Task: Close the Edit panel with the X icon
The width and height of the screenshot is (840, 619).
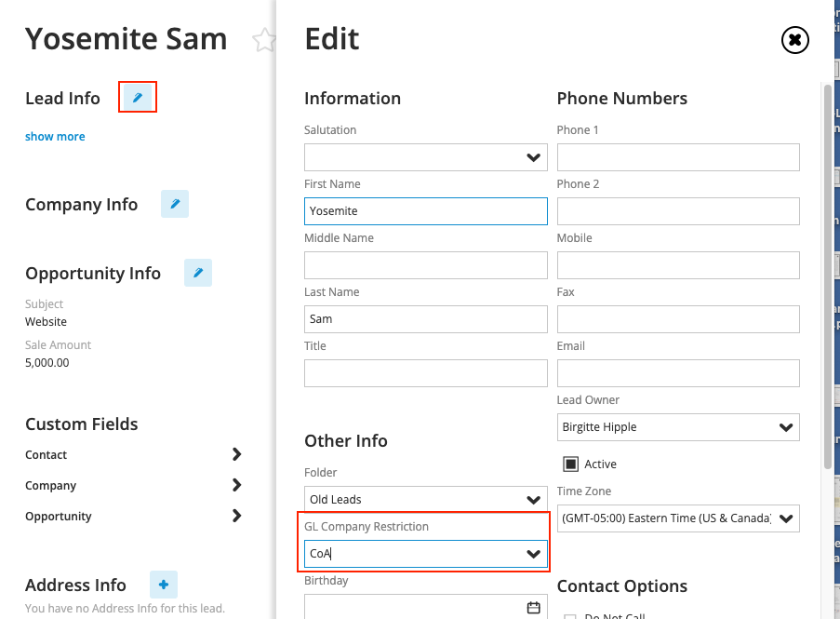Action: pos(795,40)
